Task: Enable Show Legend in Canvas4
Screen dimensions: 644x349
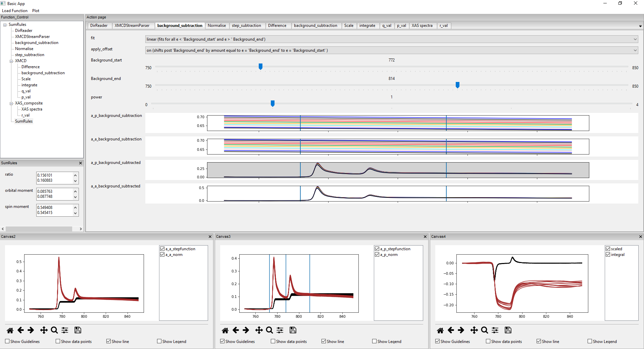Action: [590, 341]
